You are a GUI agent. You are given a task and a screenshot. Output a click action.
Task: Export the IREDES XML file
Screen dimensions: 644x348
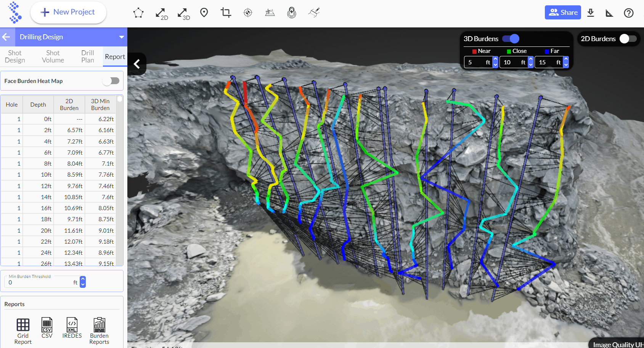[x=72, y=328]
